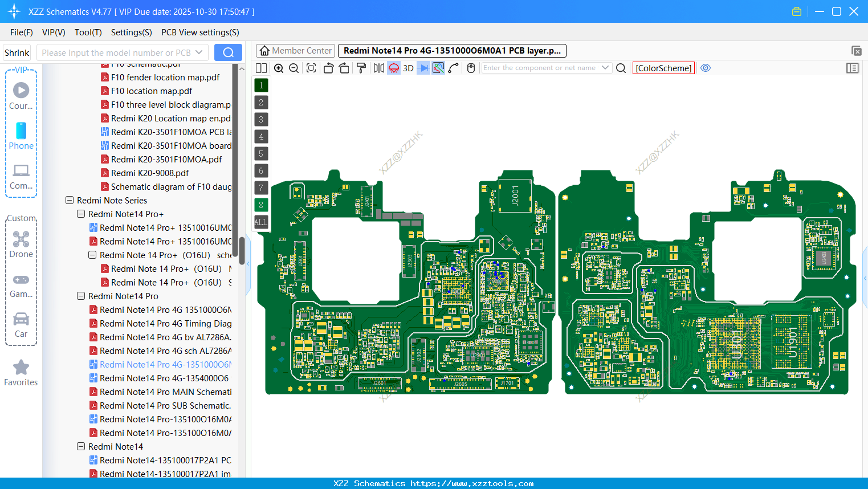This screenshot has height=489, width=868.
Task: Click the zoom-in magnifier icon
Action: point(279,68)
